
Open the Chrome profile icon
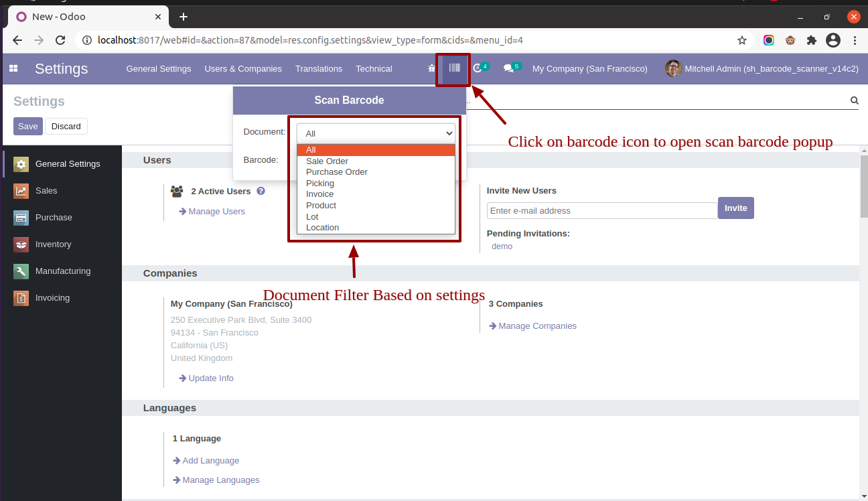click(833, 40)
